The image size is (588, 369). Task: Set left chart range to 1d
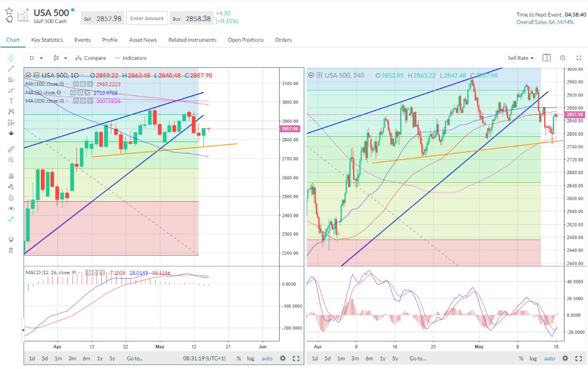tap(32, 359)
